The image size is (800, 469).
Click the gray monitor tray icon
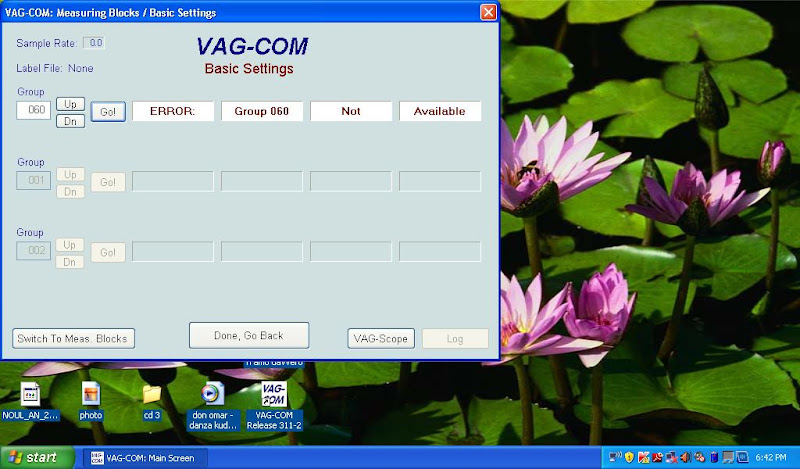728,457
